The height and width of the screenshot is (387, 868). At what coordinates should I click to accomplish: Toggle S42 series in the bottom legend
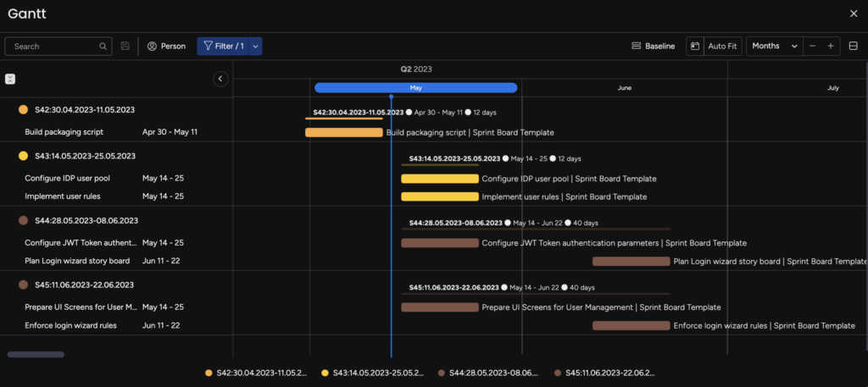255,373
